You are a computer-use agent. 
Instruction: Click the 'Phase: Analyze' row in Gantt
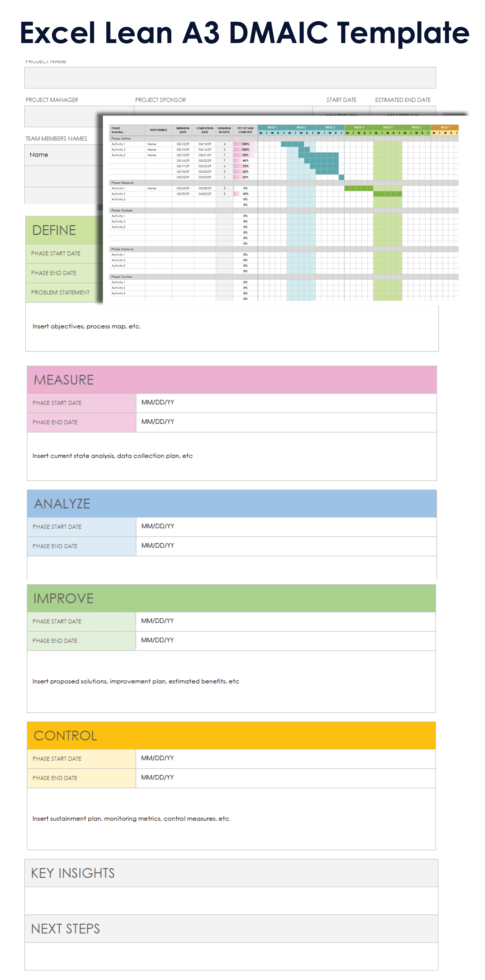click(x=284, y=210)
